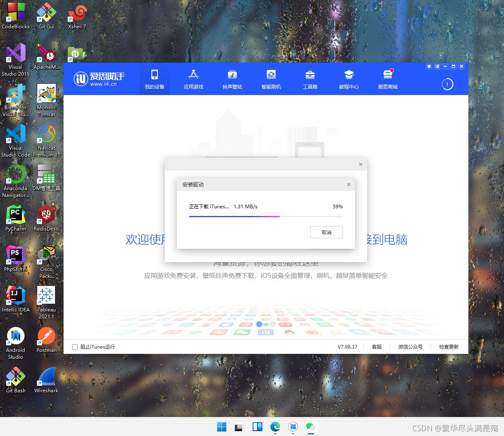
Task: Open WeChat from the taskbar
Action: tap(311, 427)
